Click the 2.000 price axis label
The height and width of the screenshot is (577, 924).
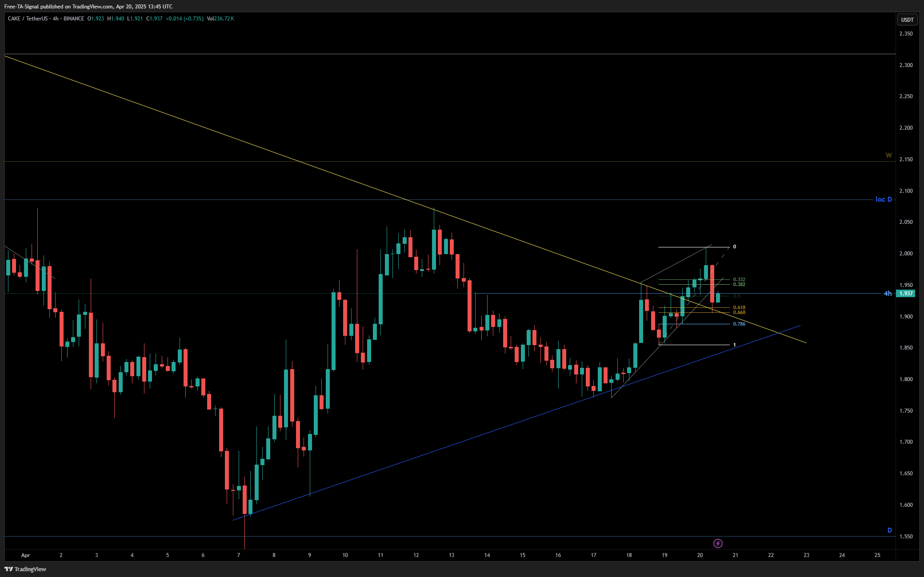pos(906,254)
